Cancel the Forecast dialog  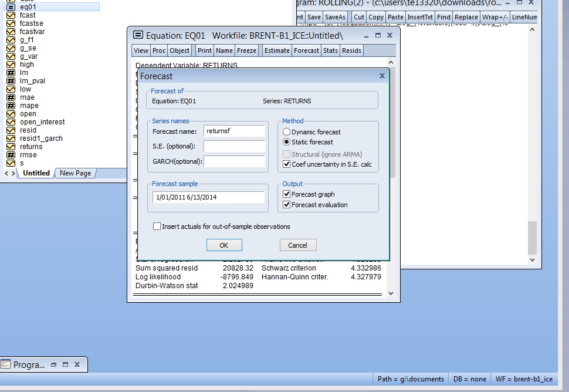point(297,245)
